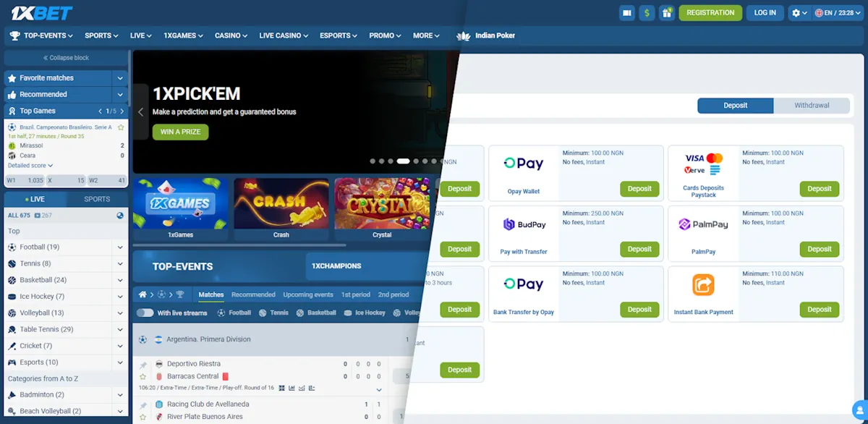Viewport: 868px width, 424px height.
Task: Open the settings gear menu
Action: (x=797, y=12)
